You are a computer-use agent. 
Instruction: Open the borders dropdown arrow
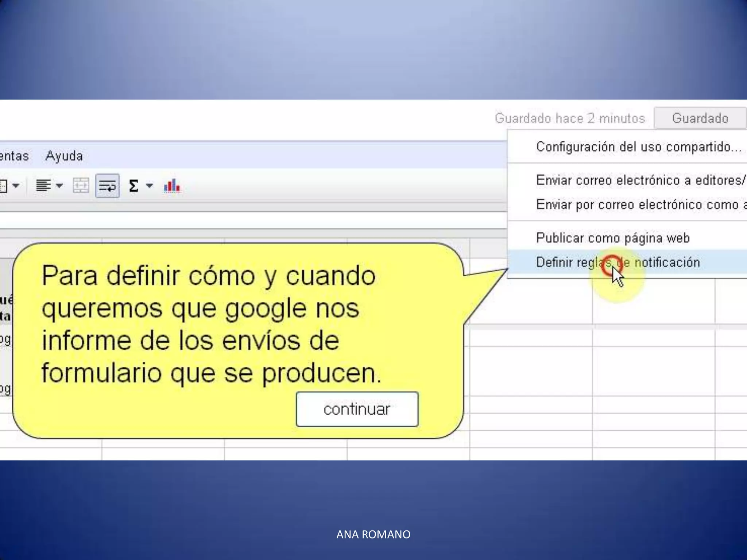point(16,186)
